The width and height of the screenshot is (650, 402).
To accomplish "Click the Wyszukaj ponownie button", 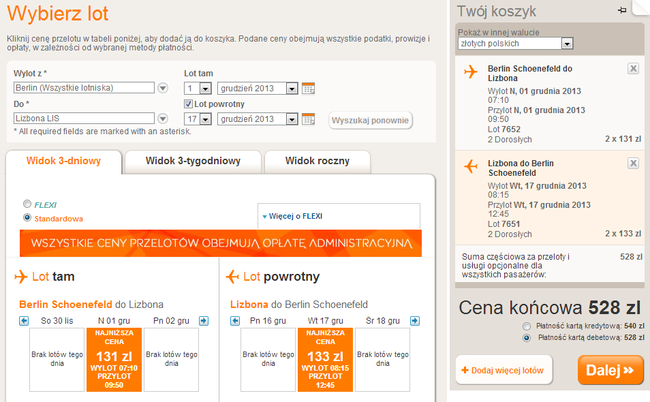I will pos(370,120).
